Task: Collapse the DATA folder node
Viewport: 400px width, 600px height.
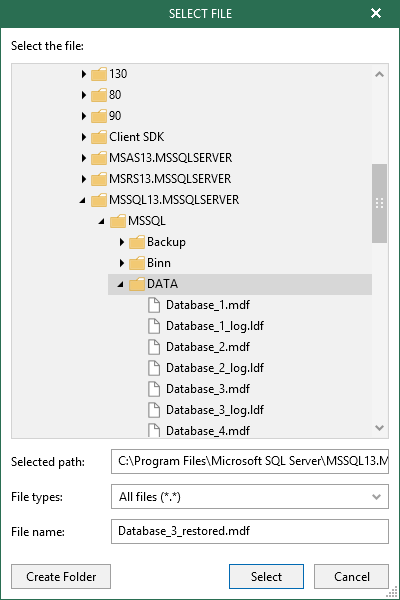Action: 121,284
